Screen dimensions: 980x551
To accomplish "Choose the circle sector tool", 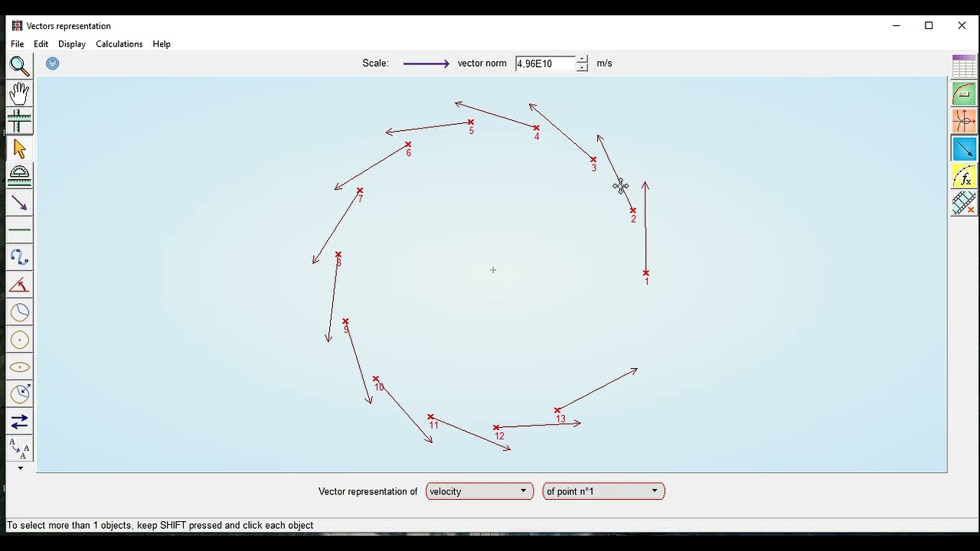I will click(19, 312).
